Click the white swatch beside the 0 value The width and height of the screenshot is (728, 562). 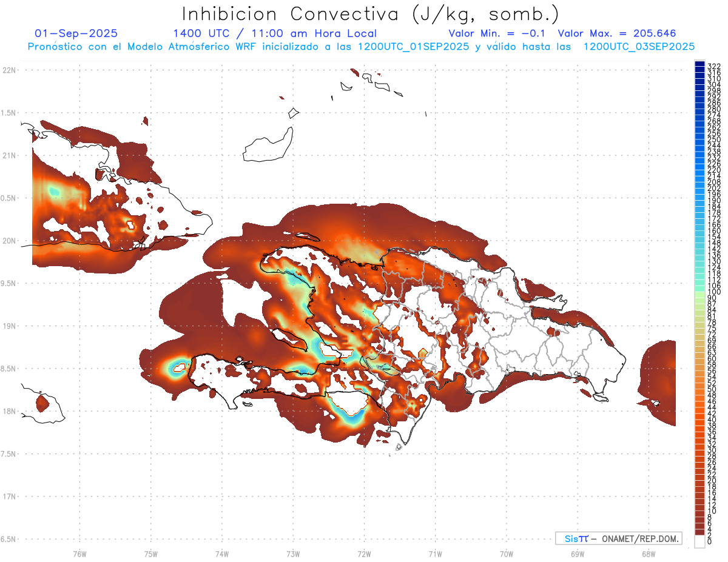[699, 541]
